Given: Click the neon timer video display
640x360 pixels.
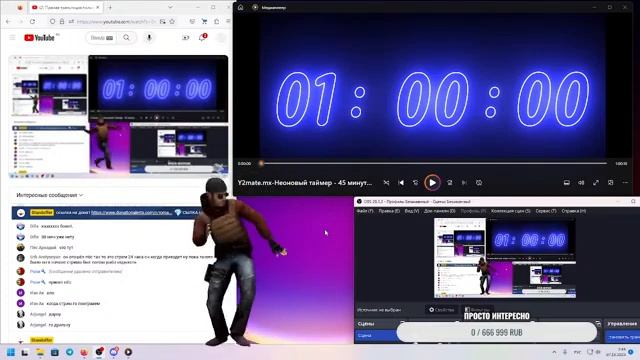Looking at the screenshot, I should [x=433, y=87].
